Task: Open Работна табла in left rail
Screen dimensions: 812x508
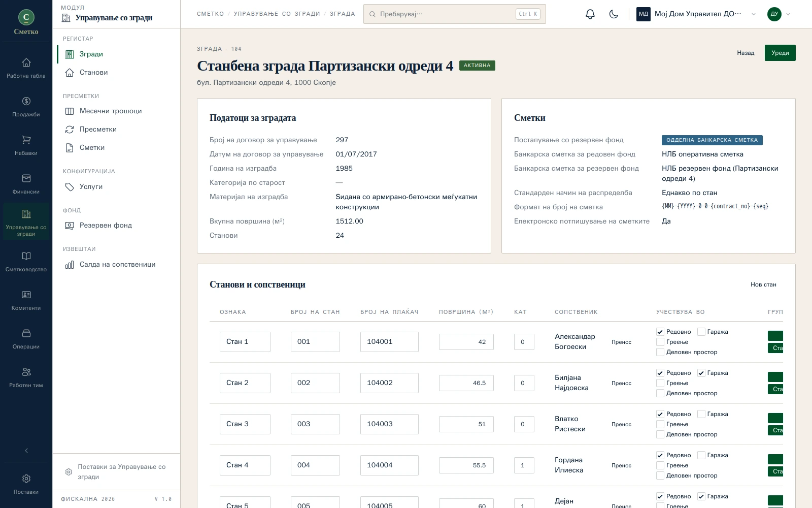Action: coord(26,68)
